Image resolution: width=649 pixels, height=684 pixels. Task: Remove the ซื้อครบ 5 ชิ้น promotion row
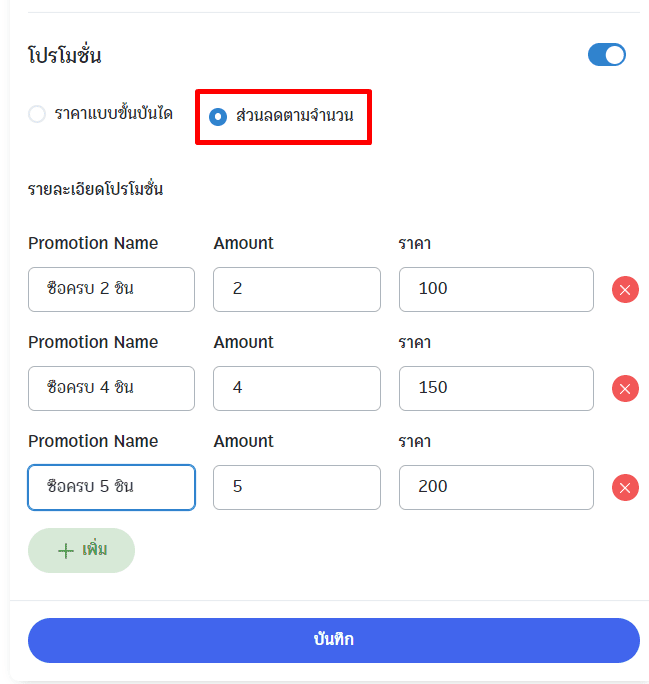pyautogui.click(x=625, y=488)
